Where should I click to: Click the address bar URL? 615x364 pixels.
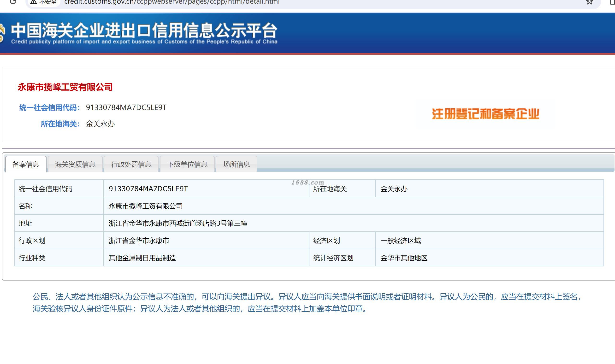(x=172, y=2)
